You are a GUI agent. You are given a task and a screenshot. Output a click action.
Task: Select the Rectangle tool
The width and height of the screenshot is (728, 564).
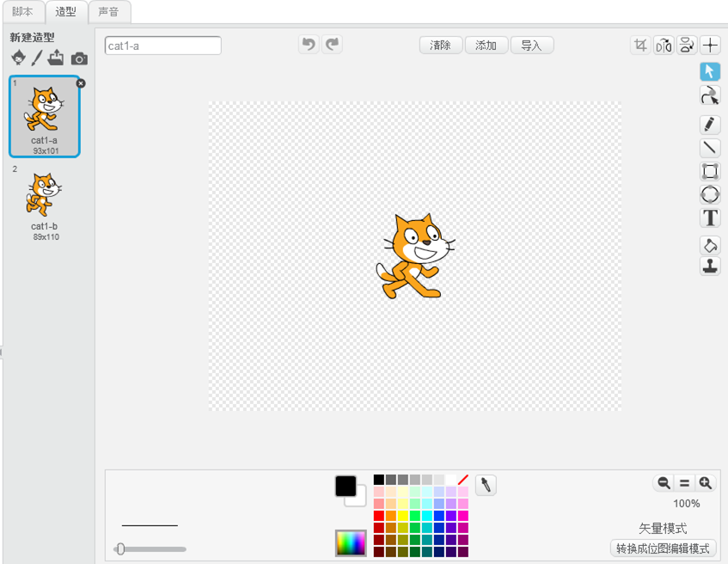click(x=710, y=171)
